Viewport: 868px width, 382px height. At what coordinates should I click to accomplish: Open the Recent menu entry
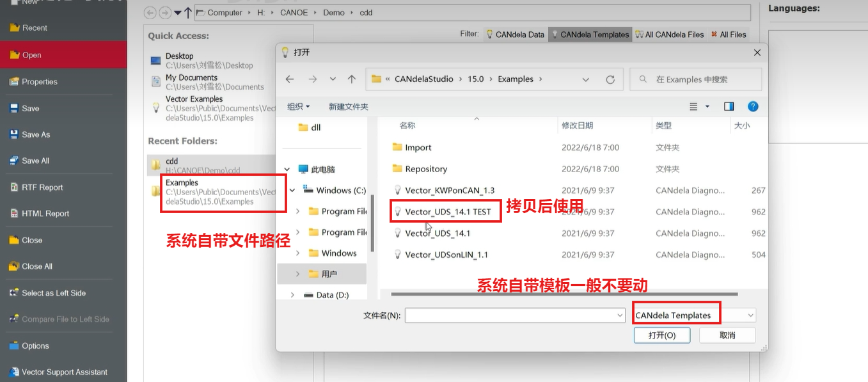pos(35,28)
